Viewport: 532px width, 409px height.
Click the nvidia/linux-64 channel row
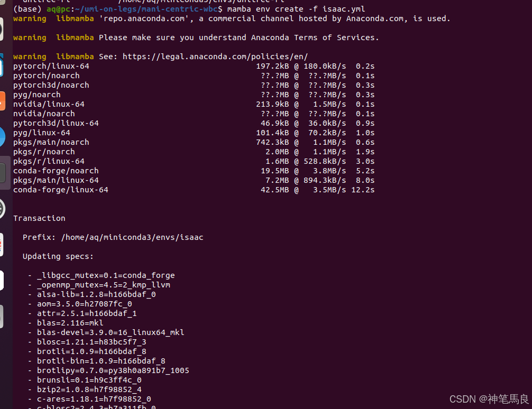194,104
